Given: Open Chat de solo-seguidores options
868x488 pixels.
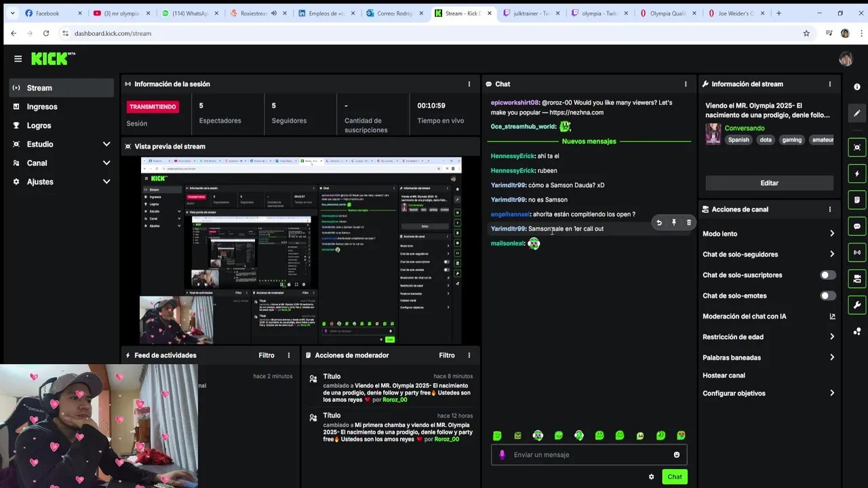Looking at the screenshot, I should tap(769, 254).
